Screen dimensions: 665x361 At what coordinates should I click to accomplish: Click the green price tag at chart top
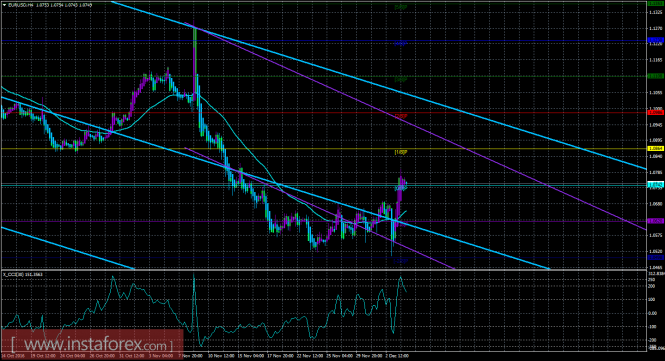point(656,3)
